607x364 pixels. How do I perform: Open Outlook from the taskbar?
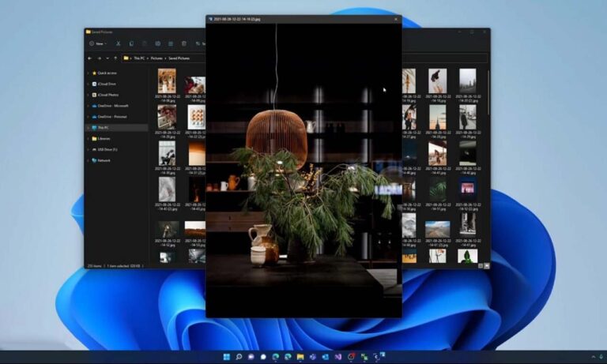pos(325,357)
